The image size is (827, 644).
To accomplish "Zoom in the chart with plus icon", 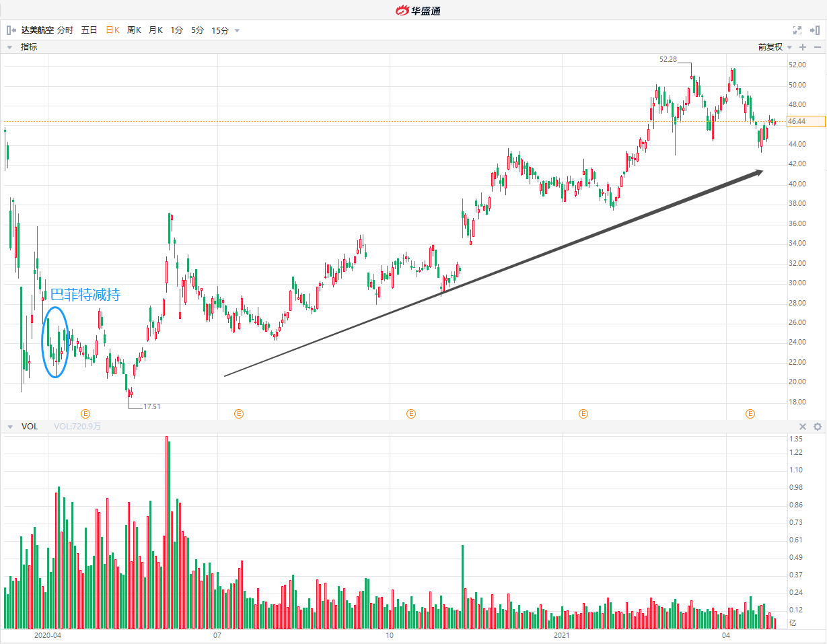I will pos(803,47).
